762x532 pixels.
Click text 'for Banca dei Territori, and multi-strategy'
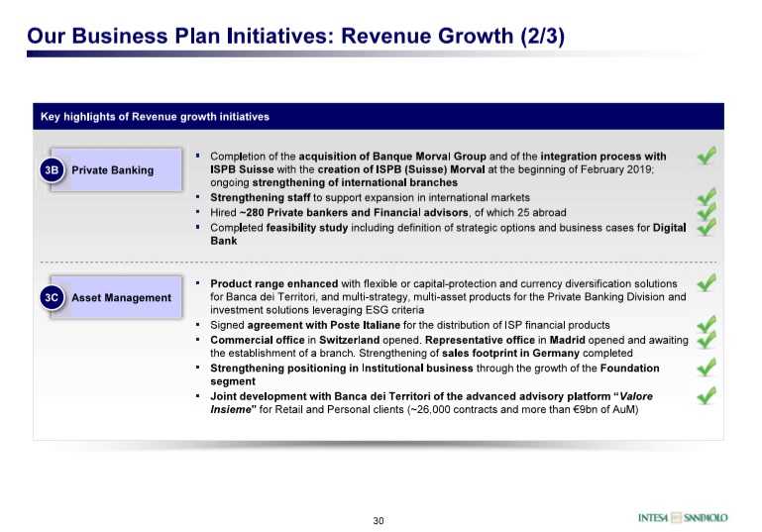[308, 297]
